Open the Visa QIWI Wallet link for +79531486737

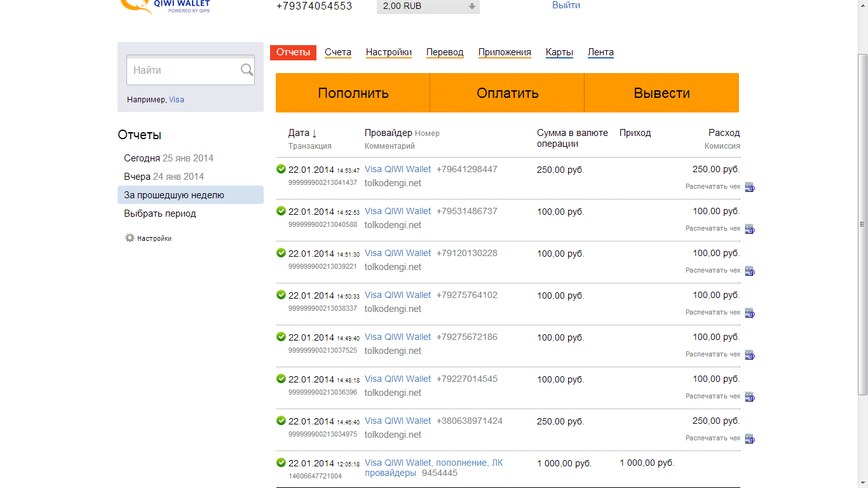(x=398, y=211)
